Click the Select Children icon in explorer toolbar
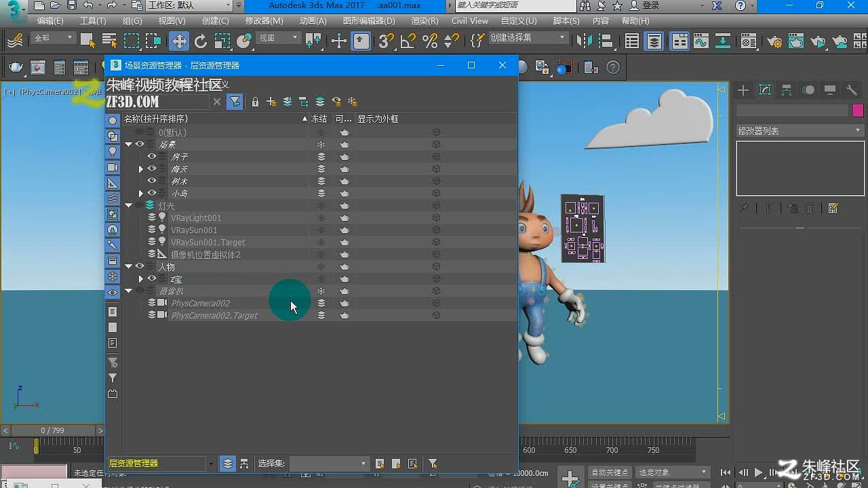Screen dimensions: 868x488 pos(304,102)
